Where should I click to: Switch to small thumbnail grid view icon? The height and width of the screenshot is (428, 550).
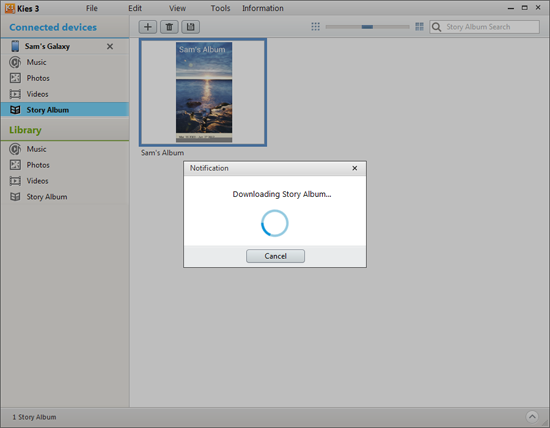point(315,27)
